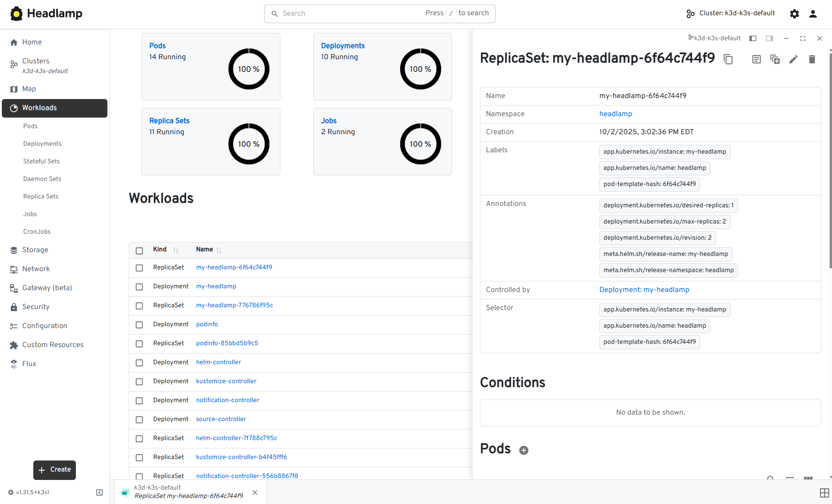
Task: Select the header checkbox to select all workloads
Action: [x=139, y=250]
